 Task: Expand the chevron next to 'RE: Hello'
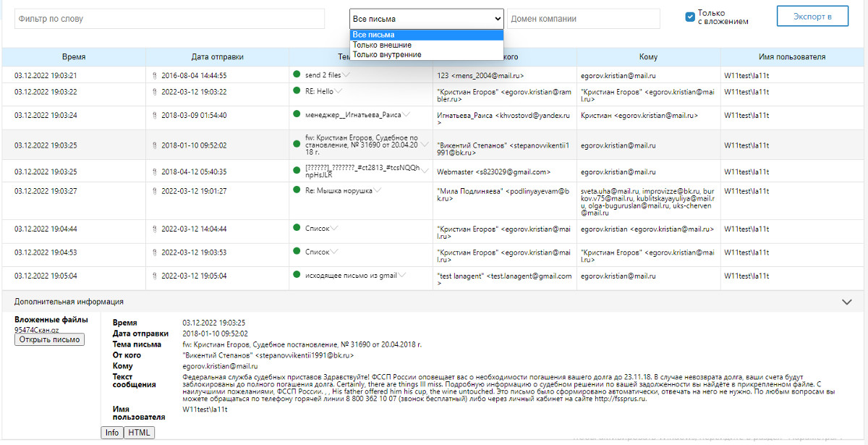coord(339,90)
